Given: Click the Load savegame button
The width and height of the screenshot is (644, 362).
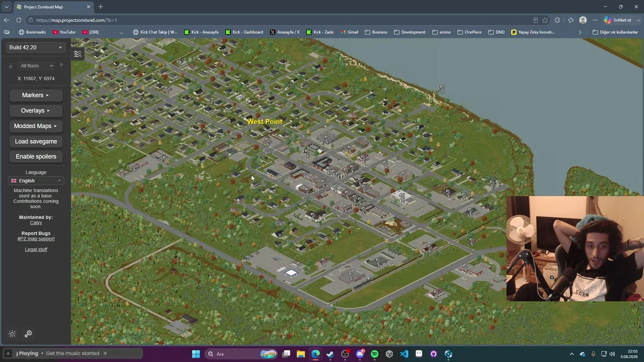Looking at the screenshot, I should tap(36, 141).
